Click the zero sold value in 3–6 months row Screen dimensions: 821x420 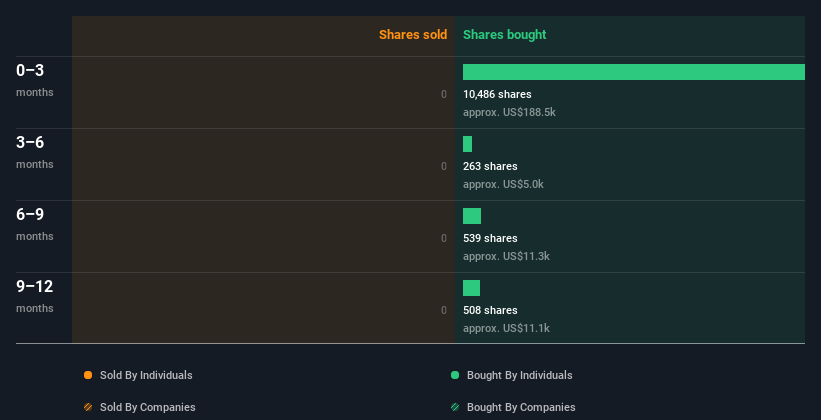click(x=444, y=167)
